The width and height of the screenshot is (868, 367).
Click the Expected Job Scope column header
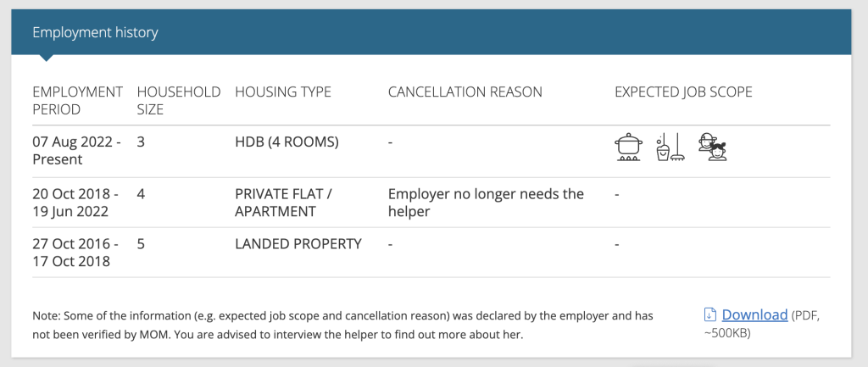683,92
